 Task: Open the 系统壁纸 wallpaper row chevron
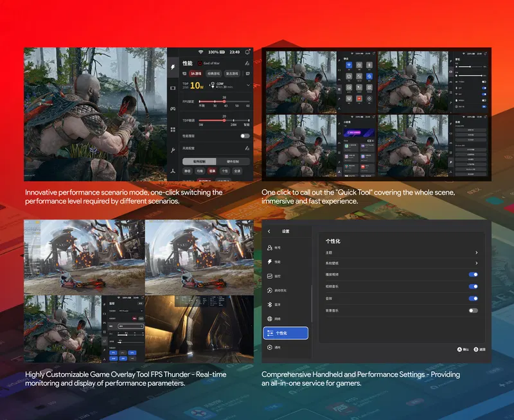point(476,263)
